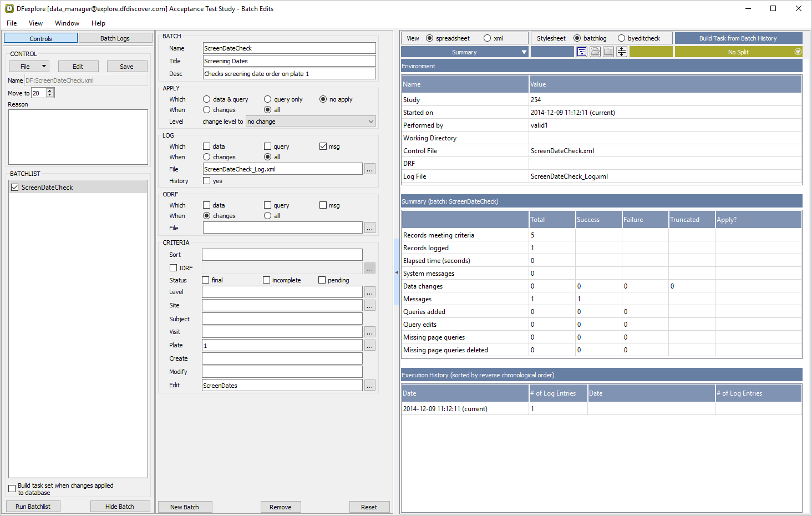
Task: Switch to the Batch Logs tab
Action: 115,38
